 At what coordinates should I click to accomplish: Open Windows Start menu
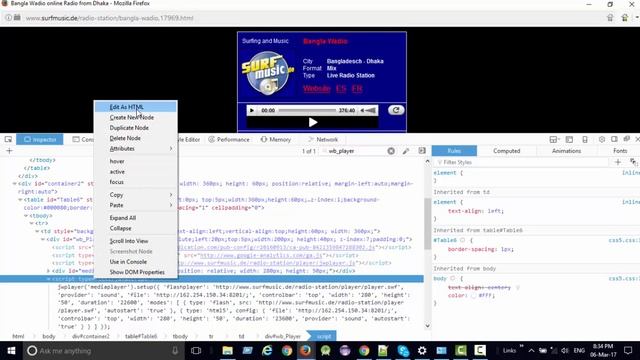click(11, 351)
